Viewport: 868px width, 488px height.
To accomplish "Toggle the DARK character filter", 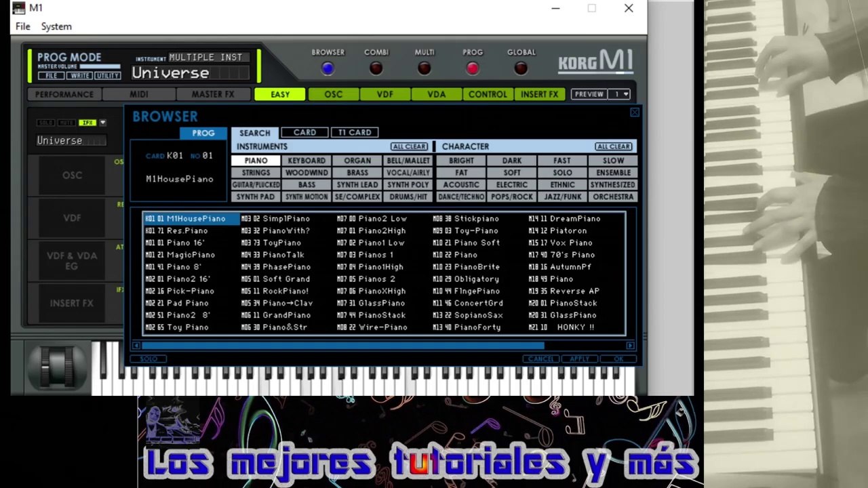I will [x=512, y=161].
